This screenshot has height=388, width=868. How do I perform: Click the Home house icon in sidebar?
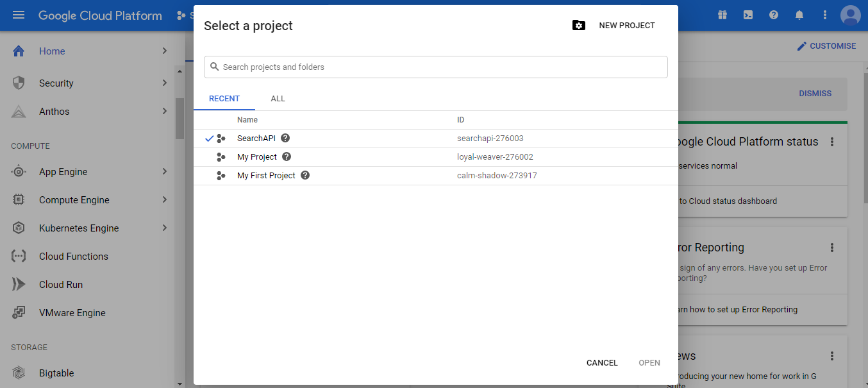click(x=19, y=51)
